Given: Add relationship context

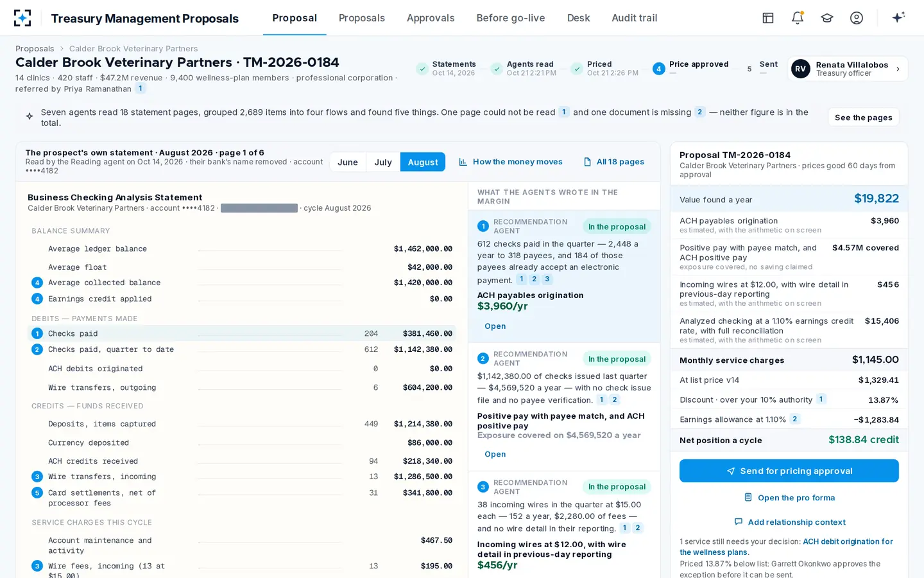Looking at the screenshot, I should tap(789, 522).
